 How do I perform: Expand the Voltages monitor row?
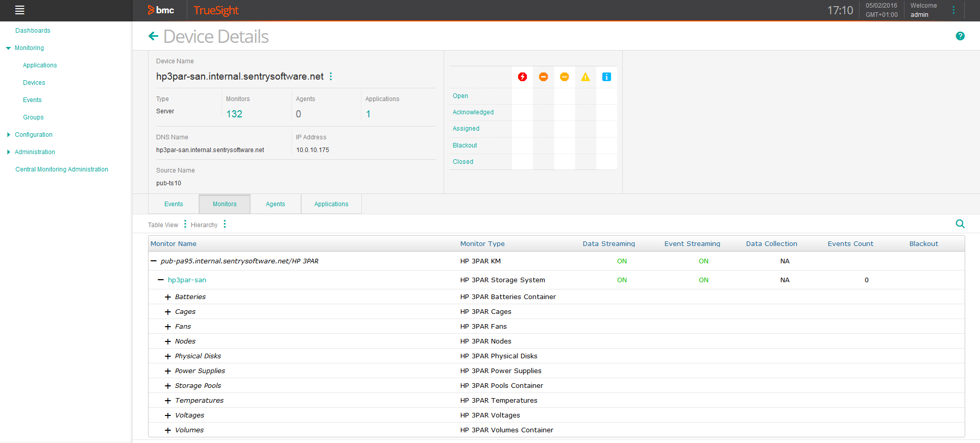pyautogui.click(x=168, y=415)
